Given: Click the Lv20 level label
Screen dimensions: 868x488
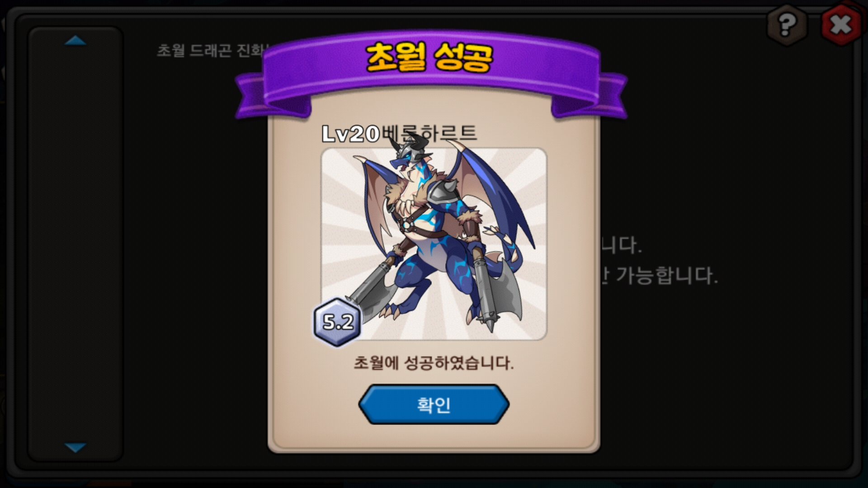Looking at the screenshot, I should 351,134.
